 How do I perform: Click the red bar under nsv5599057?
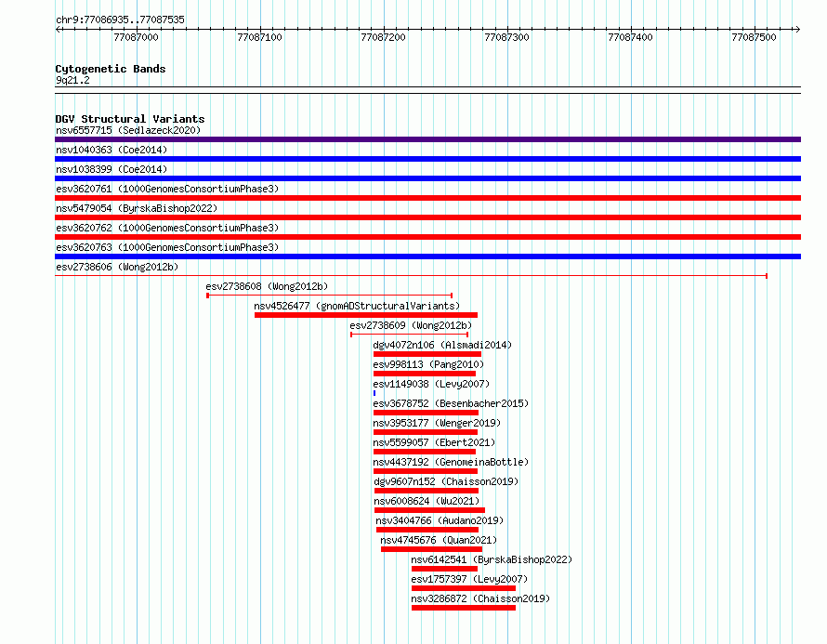tap(425, 452)
